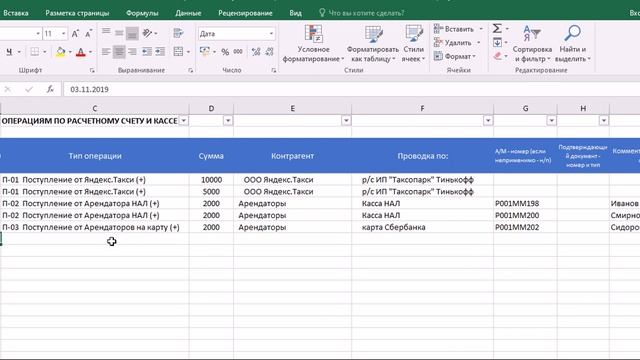The image size is (640, 360).
Task: Open the Формат cells menu
Action: pos(455,56)
